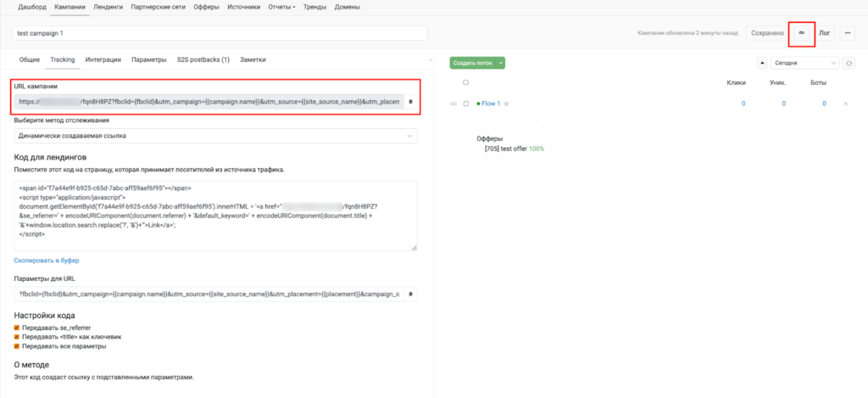Open the "Сегодня" date range dropdown

pyautogui.click(x=805, y=63)
